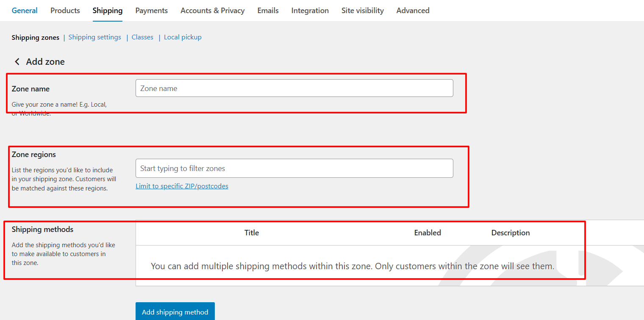This screenshot has height=320, width=644.
Task: Open the Shipping settings section link
Action: tap(94, 37)
